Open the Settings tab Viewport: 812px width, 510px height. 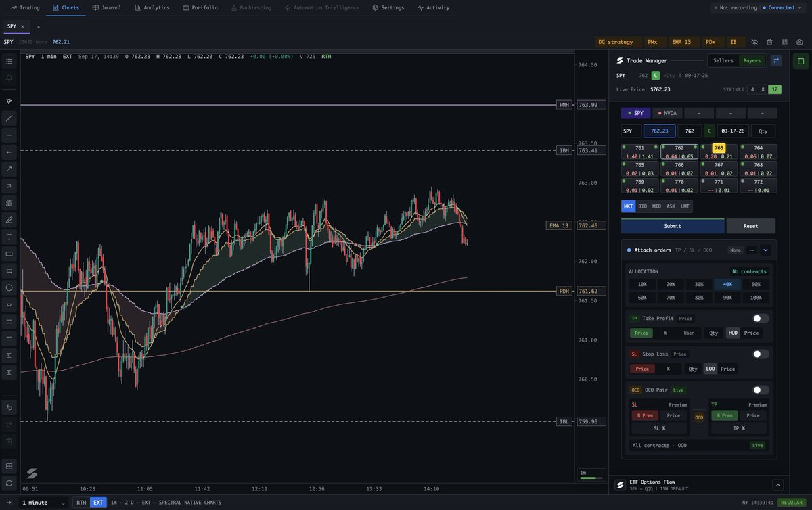[388, 7]
